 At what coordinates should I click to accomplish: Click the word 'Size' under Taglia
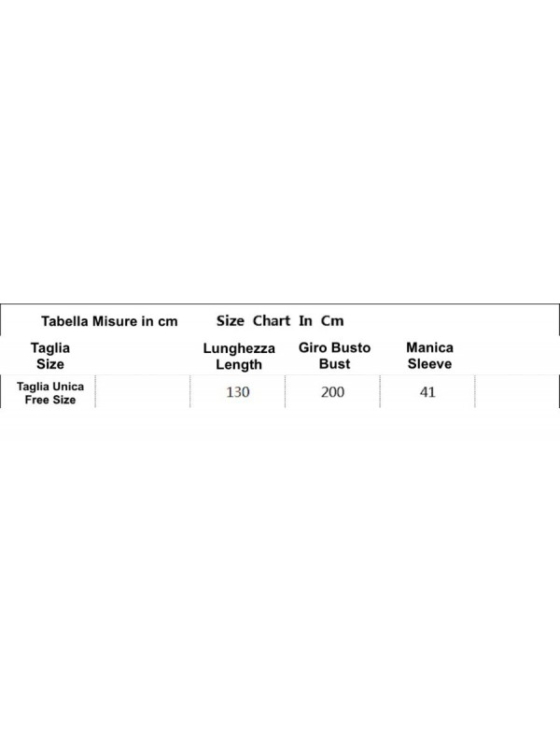coord(50,364)
